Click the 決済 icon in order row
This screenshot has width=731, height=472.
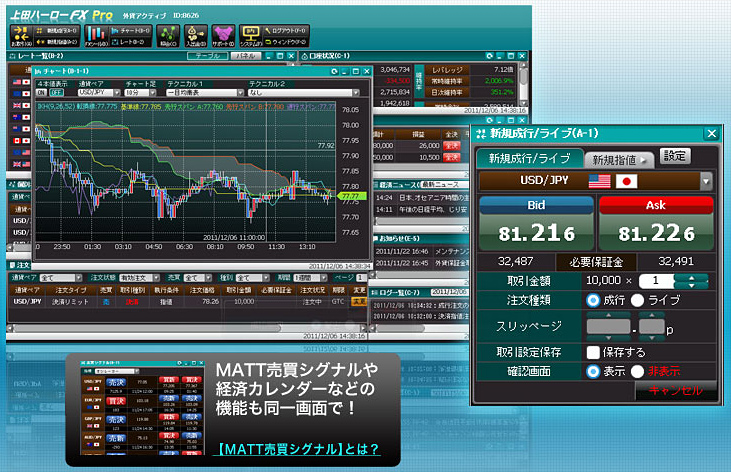coord(130,300)
